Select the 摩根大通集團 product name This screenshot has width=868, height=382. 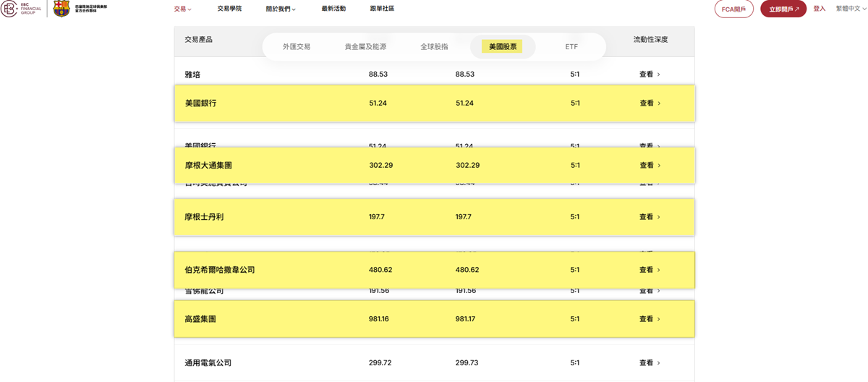tap(208, 166)
